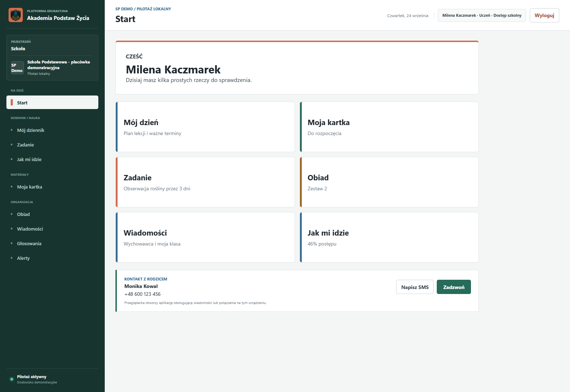
Task: Click the Milena Kaczmarek greeting heading
Action: click(x=173, y=69)
